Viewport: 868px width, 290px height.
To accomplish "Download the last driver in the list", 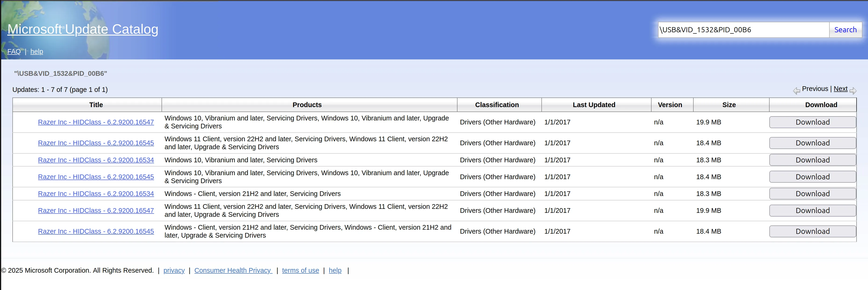I will [812, 231].
